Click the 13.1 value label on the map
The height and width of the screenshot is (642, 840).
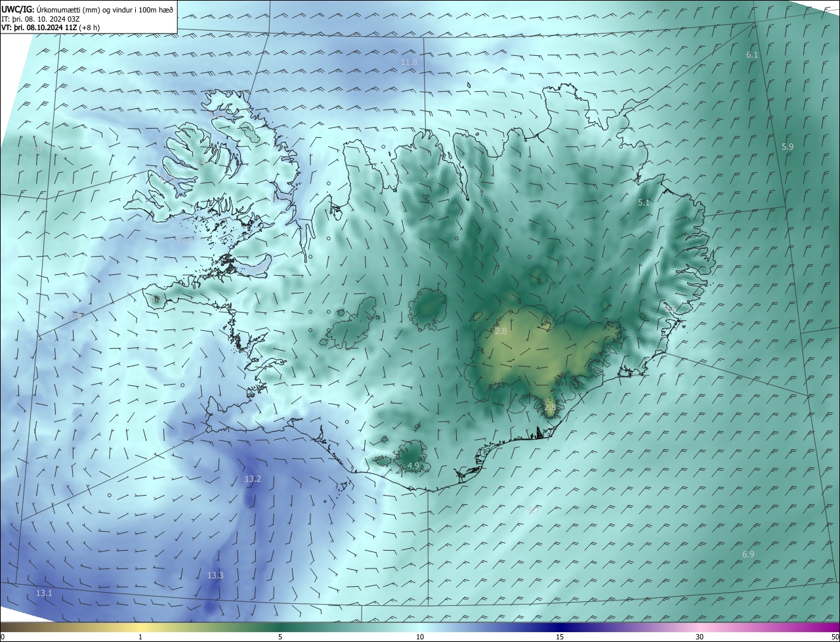(44, 593)
